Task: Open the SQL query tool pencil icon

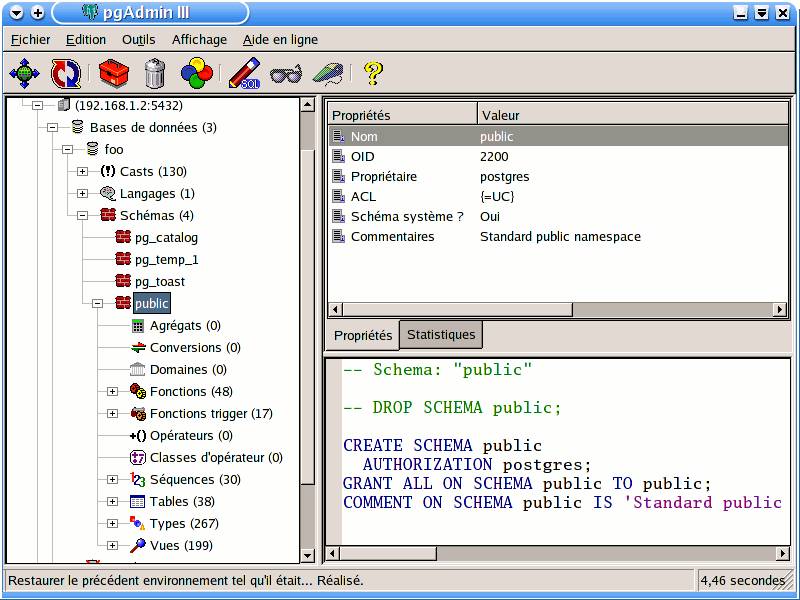Action: pos(244,73)
